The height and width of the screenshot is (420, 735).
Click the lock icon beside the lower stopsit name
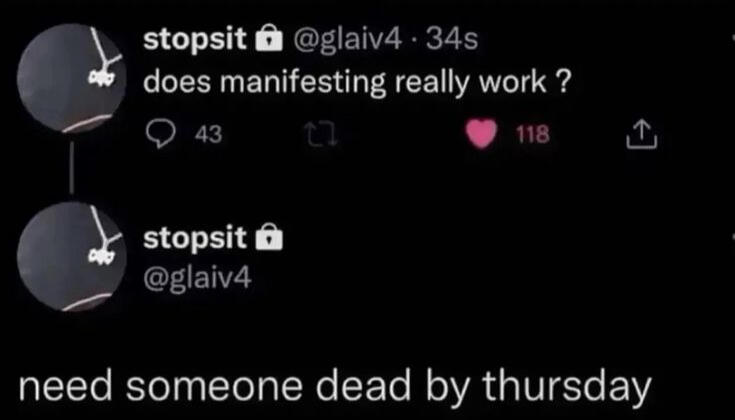click(x=267, y=237)
